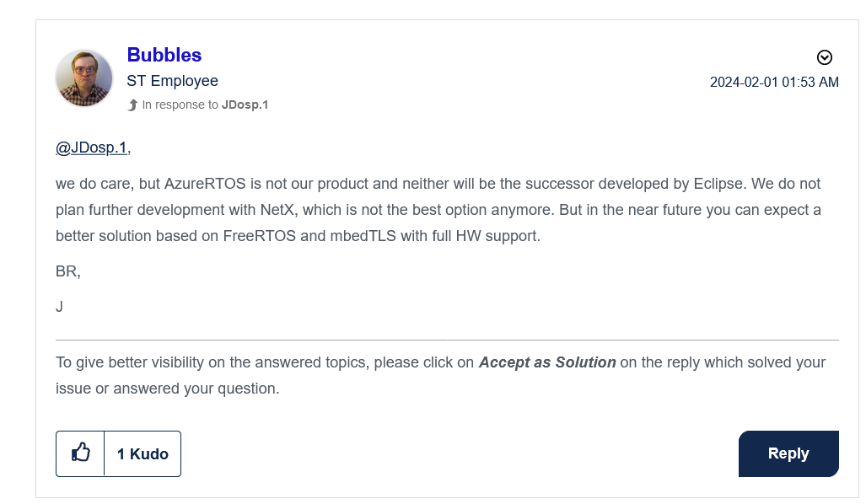Screen dimensions: 866x504
Task: Expand the message options dropdown arrow
Action: point(825,57)
